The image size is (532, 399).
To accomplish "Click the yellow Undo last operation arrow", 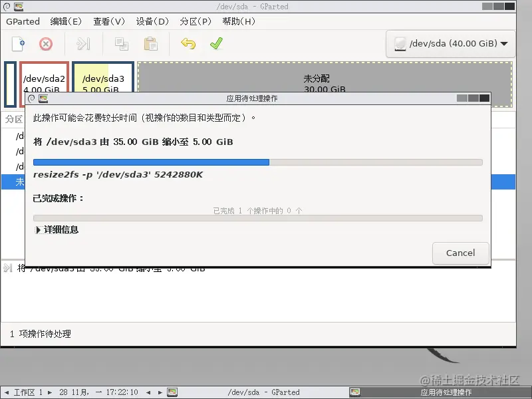I will point(188,44).
